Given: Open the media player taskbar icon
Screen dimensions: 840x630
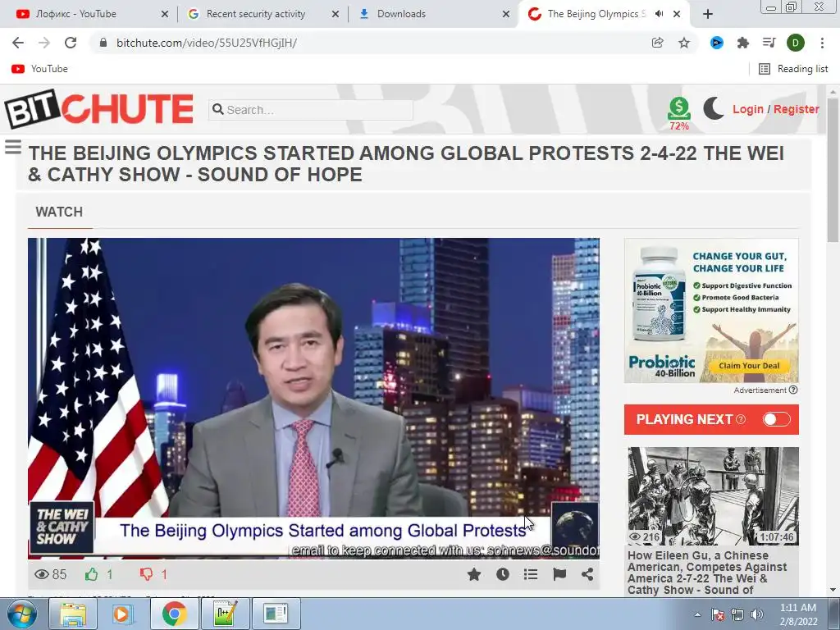Looking at the screenshot, I should tap(123, 614).
